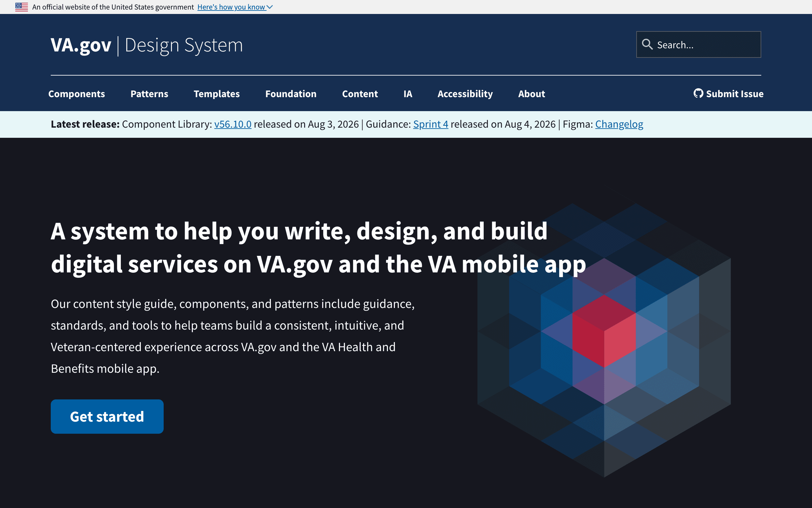Go to VA.gov Design System home logo

(147, 45)
